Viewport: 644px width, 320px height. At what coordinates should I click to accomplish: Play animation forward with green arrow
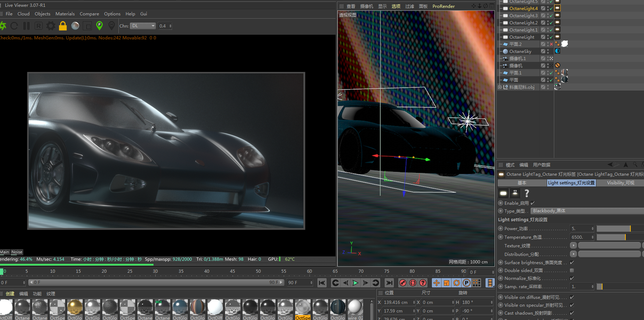click(356, 283)
